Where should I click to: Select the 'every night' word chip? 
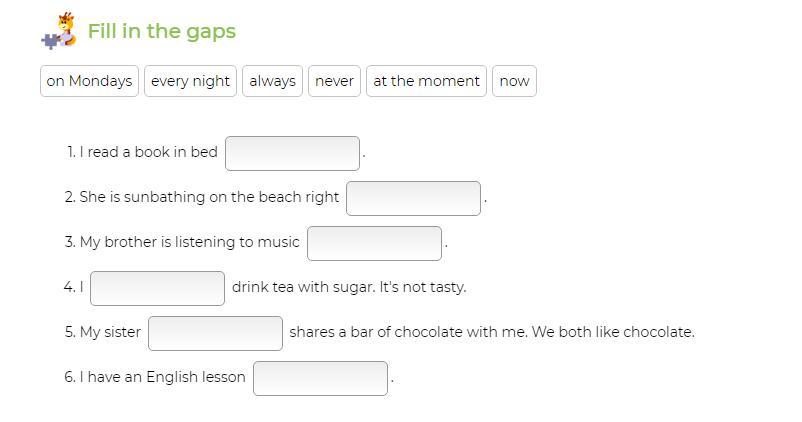point(190,81)
